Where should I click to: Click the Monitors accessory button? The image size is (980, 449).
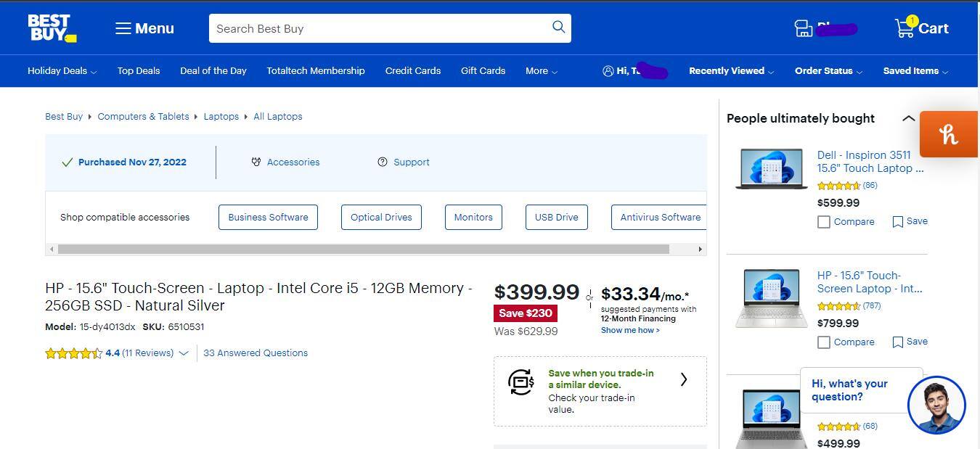pyautogui.click(x=473, y=217)
